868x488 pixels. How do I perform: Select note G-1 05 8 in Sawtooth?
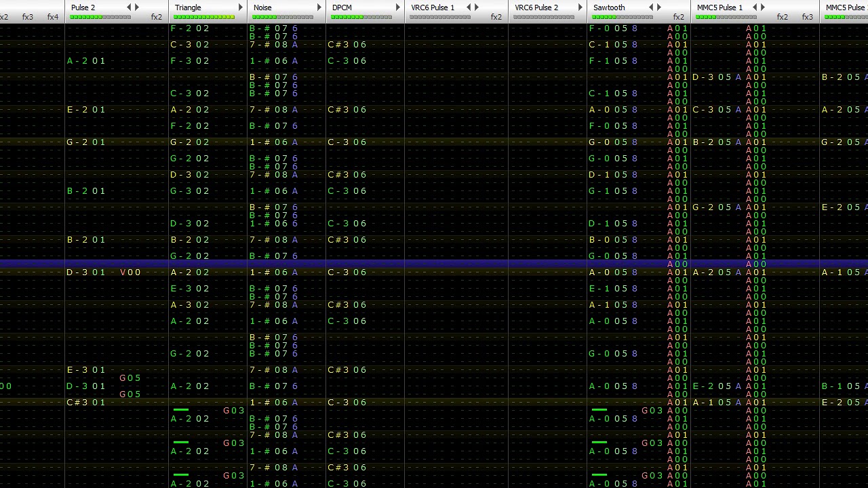coord(613,191)
